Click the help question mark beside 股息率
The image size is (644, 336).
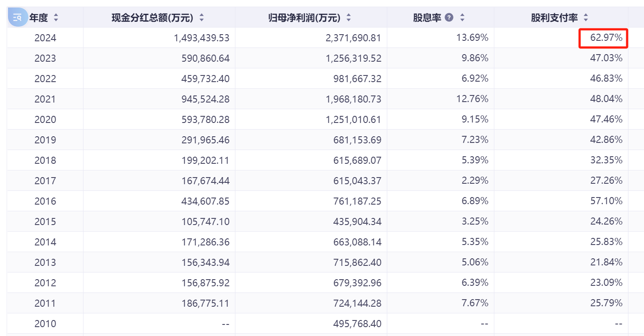449,18
